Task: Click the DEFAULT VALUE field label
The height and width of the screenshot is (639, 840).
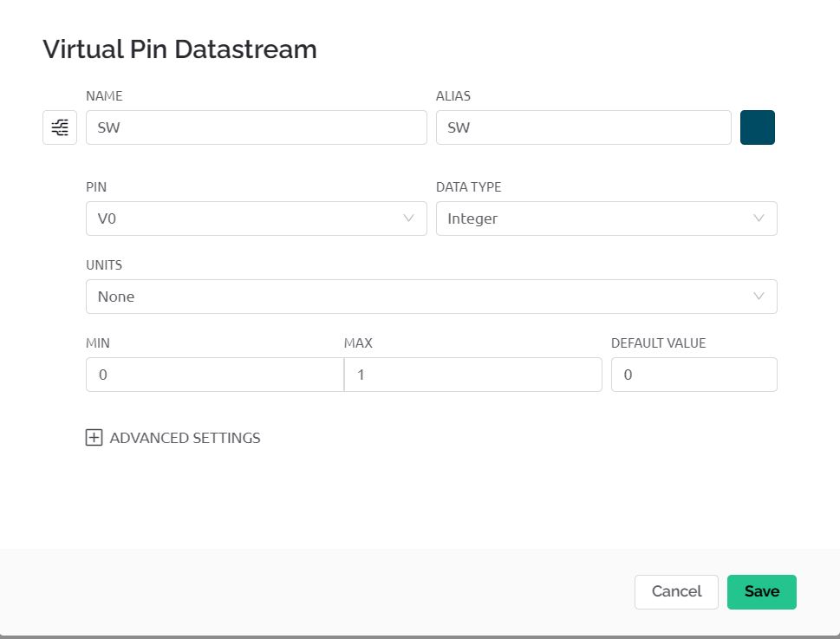Action: (658, 343)
